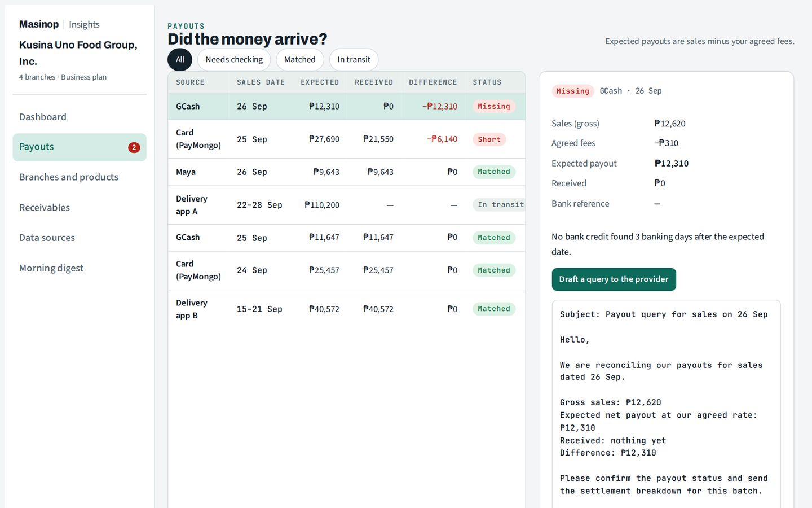Image resolution: width=812 pixels, height=508 pixels.
Task: Click the Expected column header
Action: tap(320, 82)
